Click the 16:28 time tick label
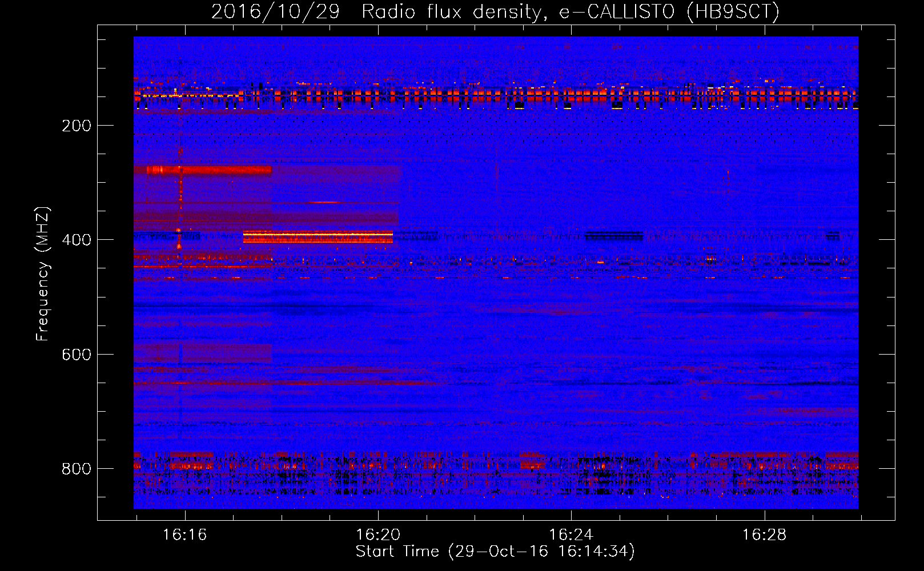Screen dimensions: 924x571 (764, 534)
